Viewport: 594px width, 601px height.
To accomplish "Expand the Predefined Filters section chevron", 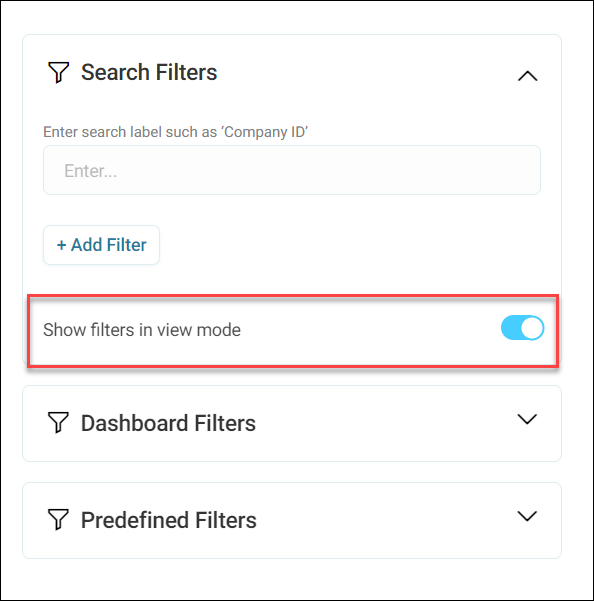I will point(527,516).
